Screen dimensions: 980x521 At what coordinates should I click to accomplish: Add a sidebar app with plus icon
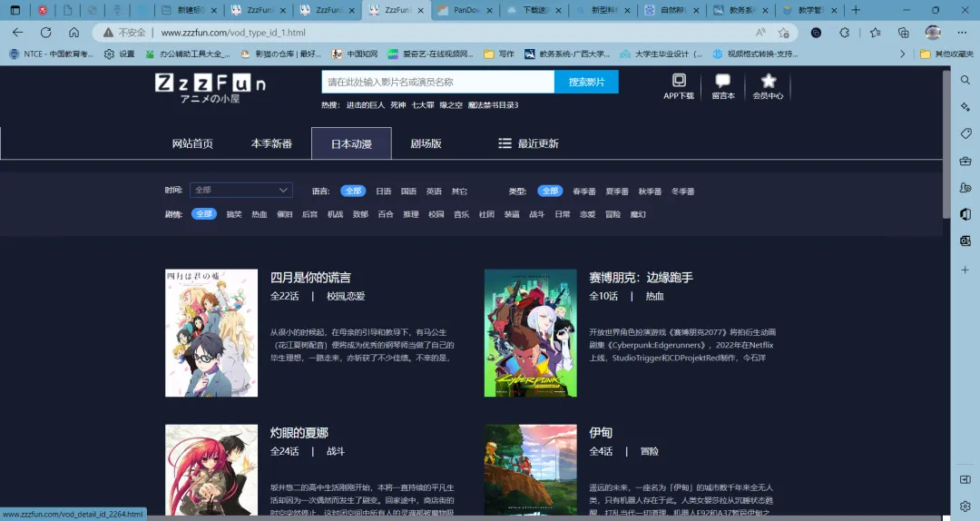click(x=965, y=270)
